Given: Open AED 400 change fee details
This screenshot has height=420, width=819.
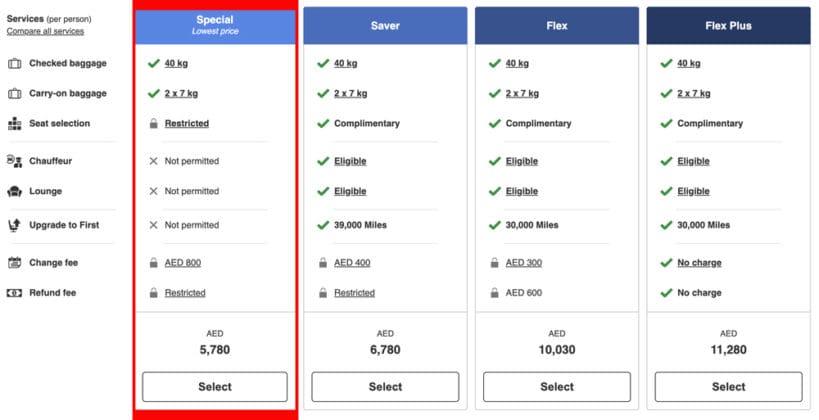Looking at the screenshot, I should [352, 263].
